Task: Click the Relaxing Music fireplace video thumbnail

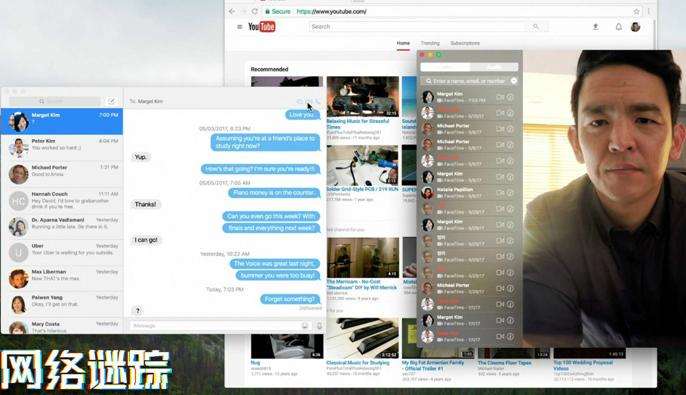Action: pyautogui.click(x=363, y=97)
